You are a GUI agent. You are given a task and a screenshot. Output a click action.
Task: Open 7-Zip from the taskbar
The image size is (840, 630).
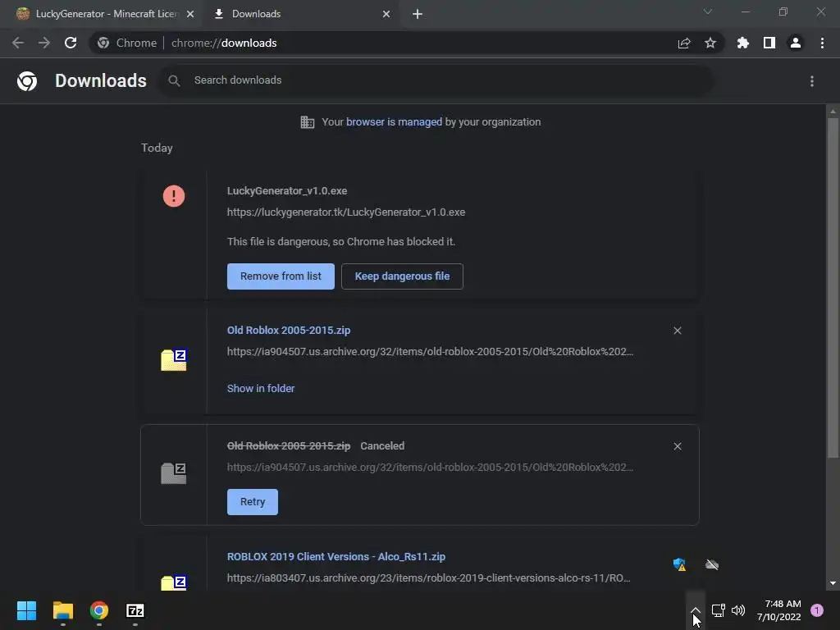tap(135, 610)
